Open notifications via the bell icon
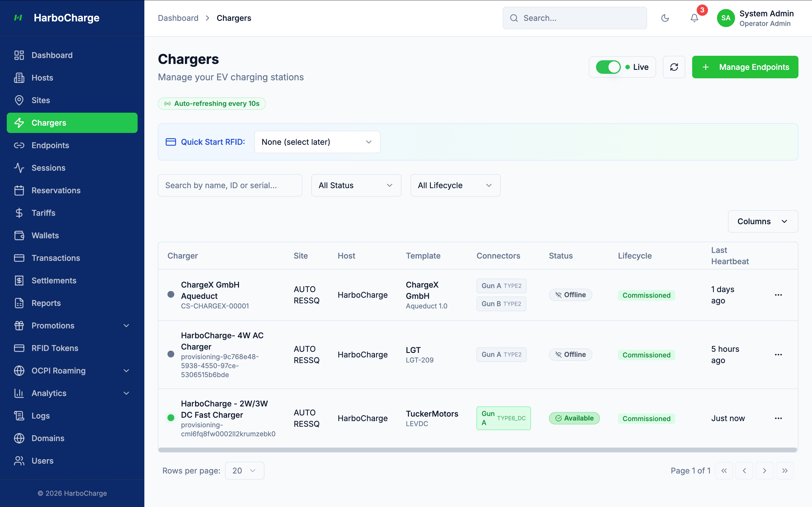The width and height of the screenshot is (812, 507). (694, 18)
